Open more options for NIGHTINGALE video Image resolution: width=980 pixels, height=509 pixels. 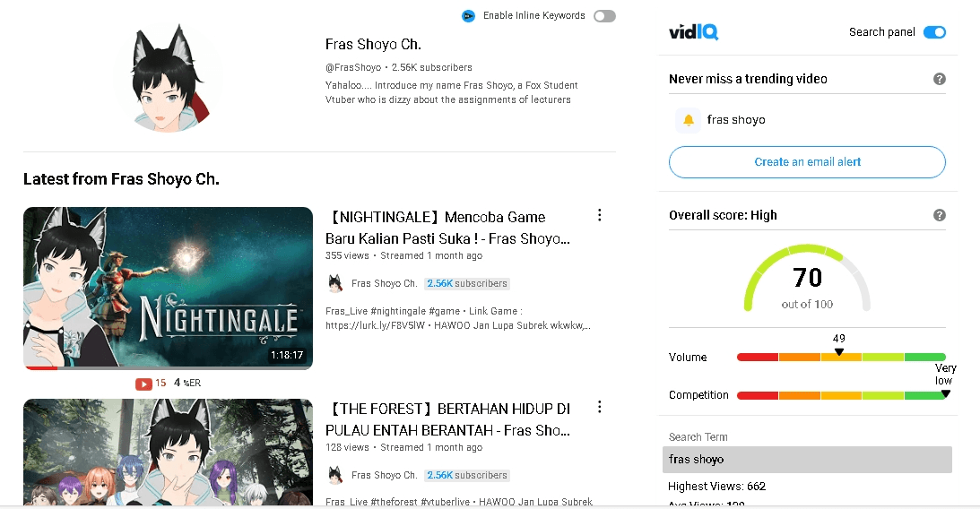[x=599, y=215]
